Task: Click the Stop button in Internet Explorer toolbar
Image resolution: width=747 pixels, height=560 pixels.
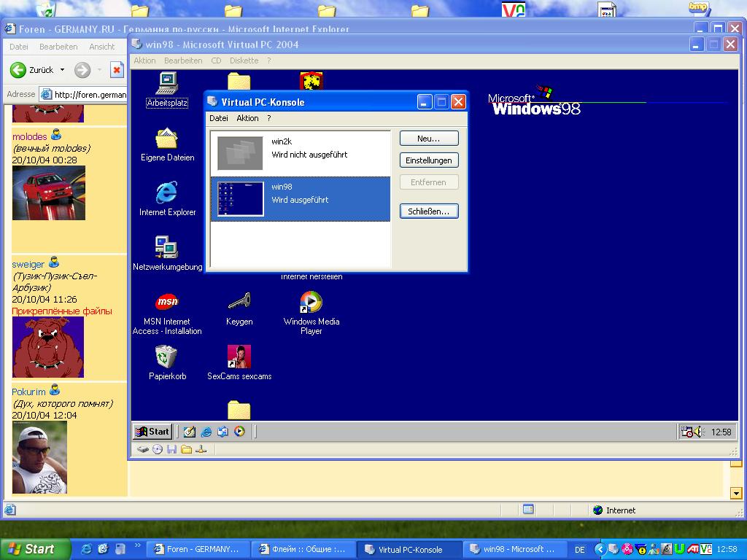Action: click(x=117, y=70)
